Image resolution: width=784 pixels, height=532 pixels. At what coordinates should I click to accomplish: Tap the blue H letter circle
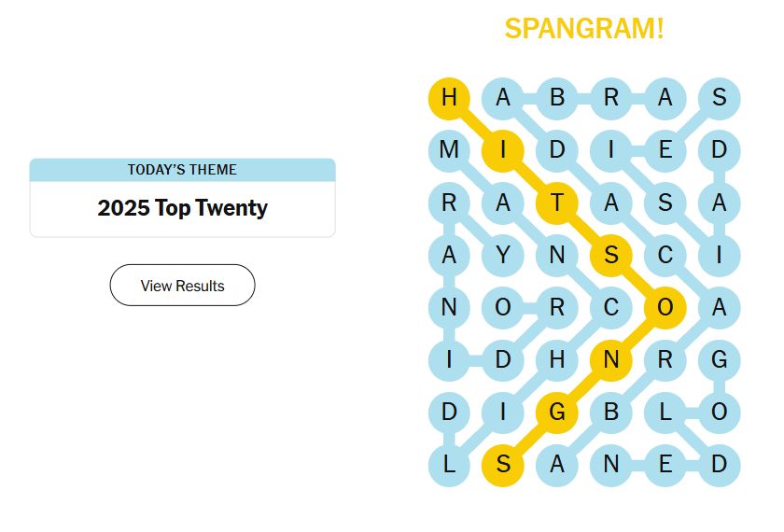(557, 360)
